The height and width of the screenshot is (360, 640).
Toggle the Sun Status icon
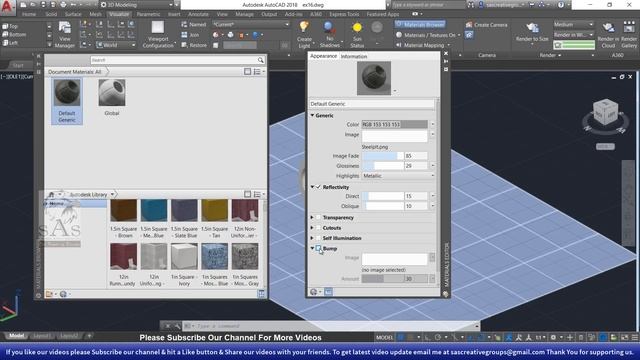(x=357, y=28)
